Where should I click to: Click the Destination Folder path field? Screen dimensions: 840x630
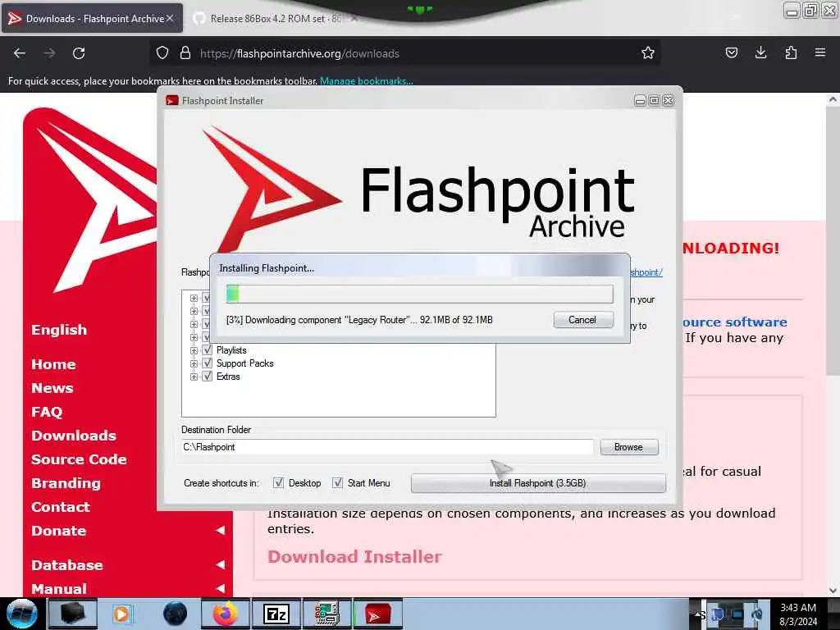click(387, 447)
